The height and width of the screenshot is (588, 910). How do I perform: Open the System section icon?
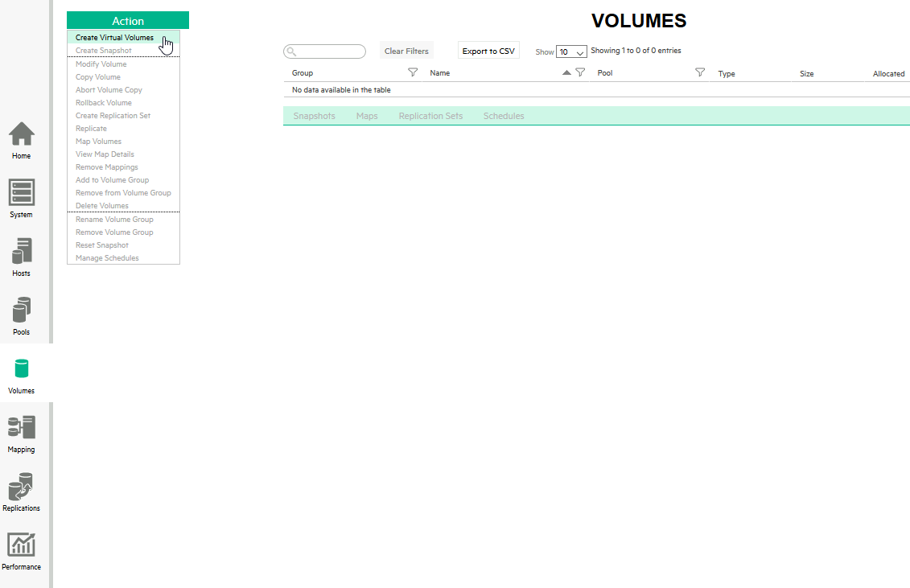(x=22, y=192)
